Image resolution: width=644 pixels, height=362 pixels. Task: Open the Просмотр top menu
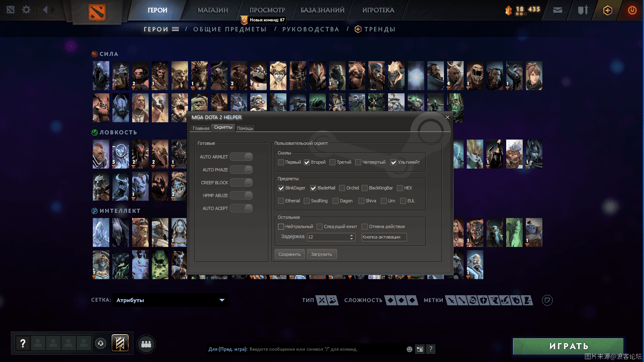point(267,10)
